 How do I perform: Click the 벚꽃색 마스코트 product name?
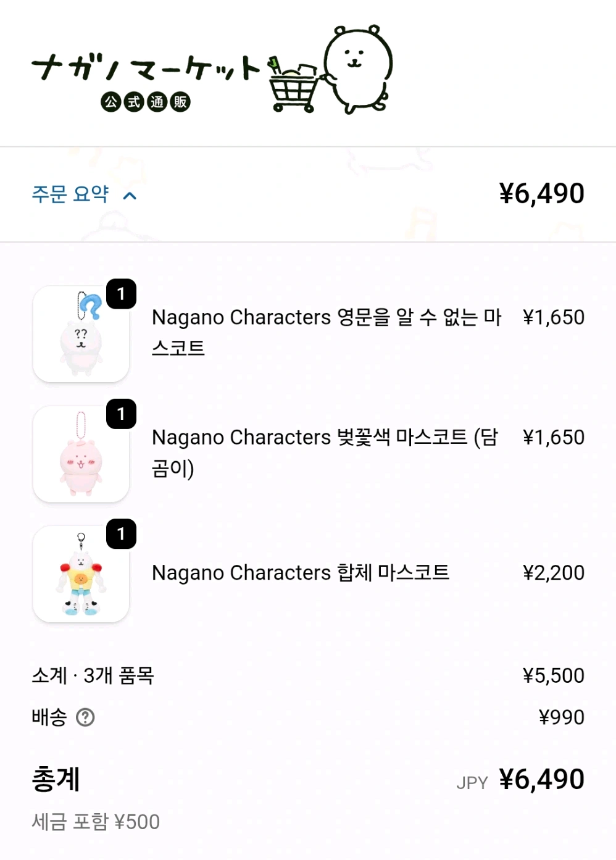[x=325, y=452]
